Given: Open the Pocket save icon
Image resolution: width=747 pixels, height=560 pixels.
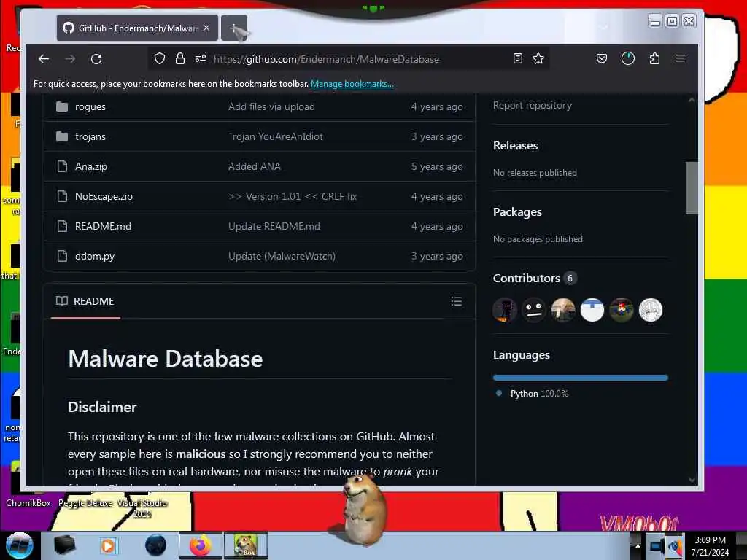Looking at the screenshot, I should [602, 58].
